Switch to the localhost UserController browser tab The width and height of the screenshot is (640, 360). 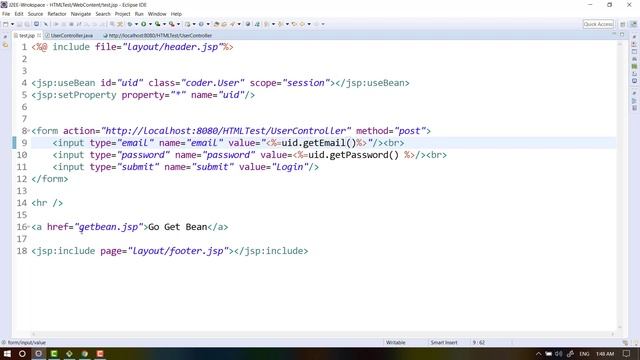point(157,36)
